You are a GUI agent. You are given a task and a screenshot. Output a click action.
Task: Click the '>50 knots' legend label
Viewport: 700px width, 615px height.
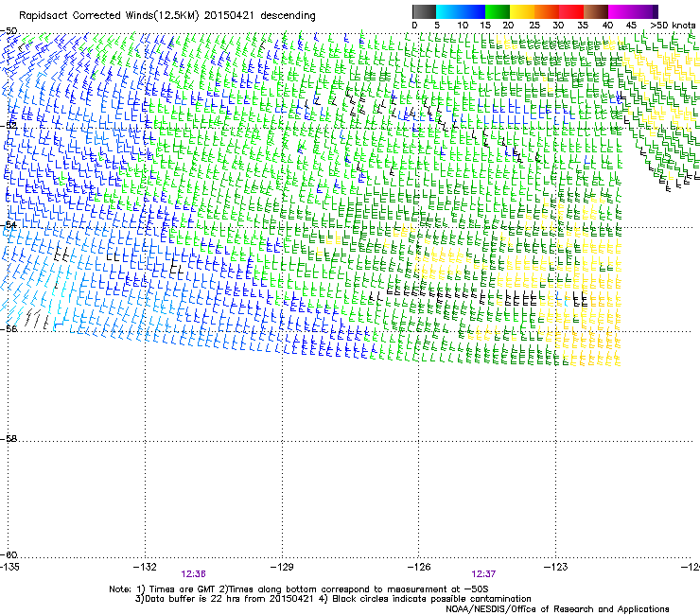click(673, 26)
